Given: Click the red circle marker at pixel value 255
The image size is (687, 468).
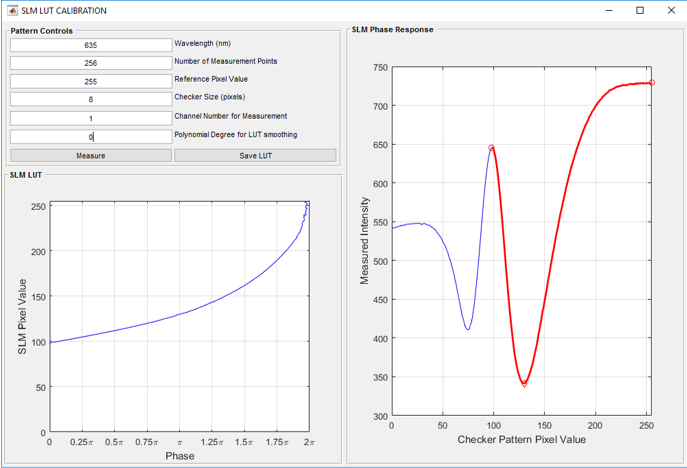Looking at the screenshot, I should tap(652, 83).
